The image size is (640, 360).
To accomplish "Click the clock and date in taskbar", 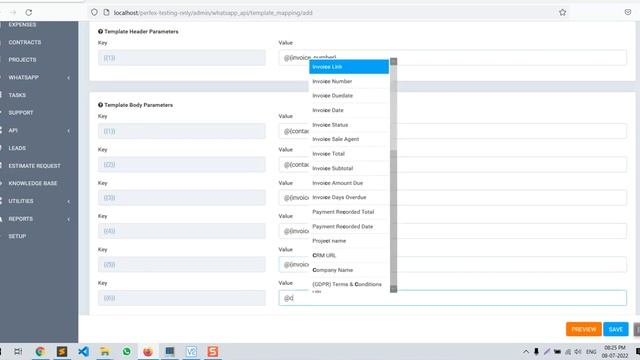I will pyautogui.click(x=615, y=352).
